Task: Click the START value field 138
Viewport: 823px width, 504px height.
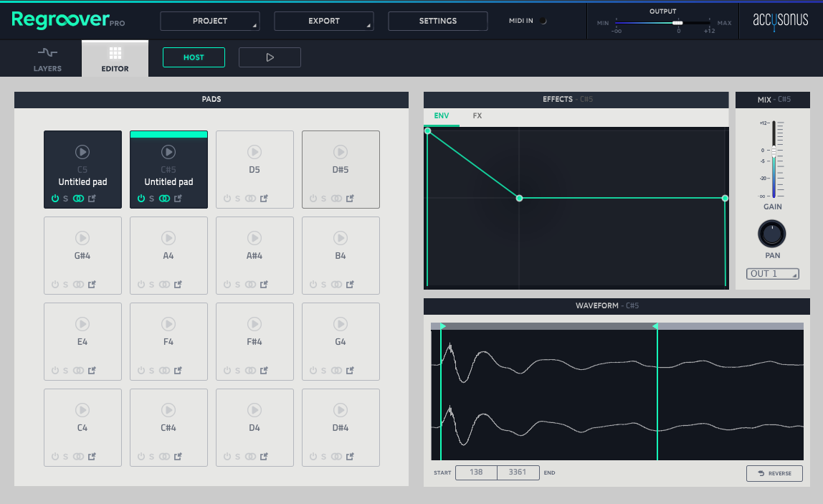Action: (x=476, y=472)
